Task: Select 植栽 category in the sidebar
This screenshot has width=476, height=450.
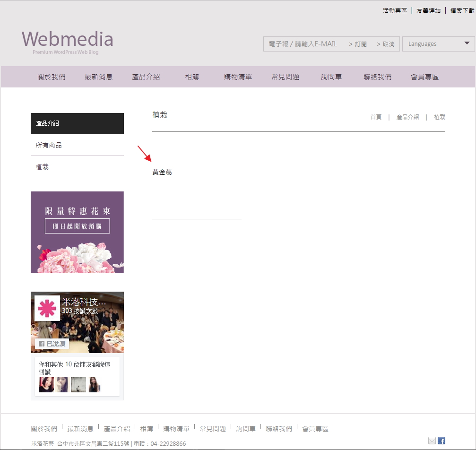Action: (42, 167)
